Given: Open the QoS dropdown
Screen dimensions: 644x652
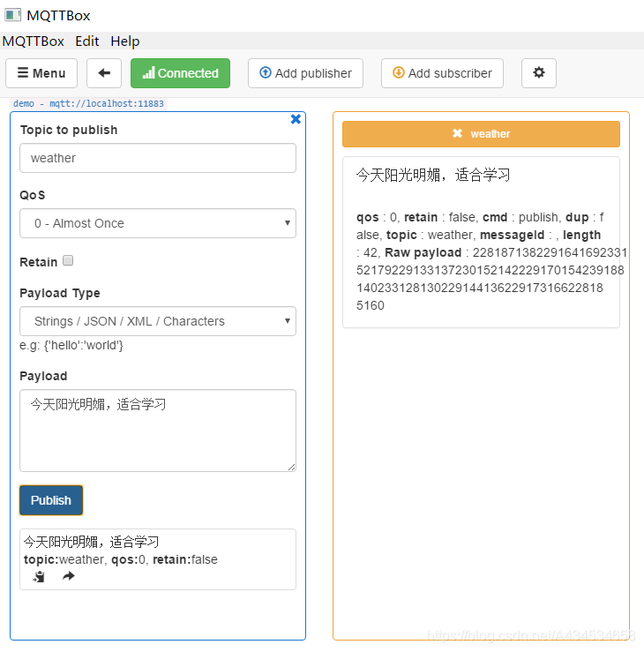Looking at the screenshot, I should pyautogui.click(x=158, y=223).
